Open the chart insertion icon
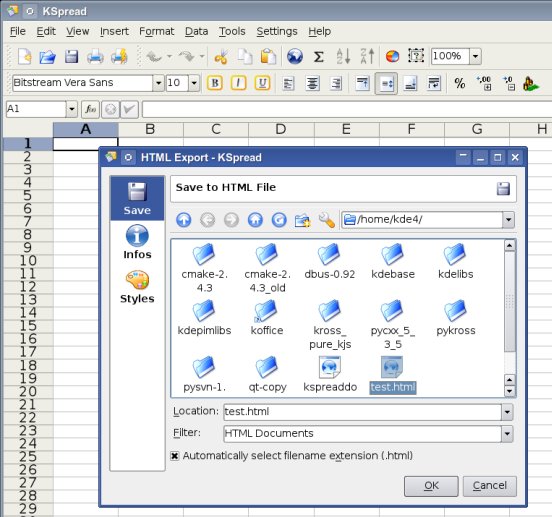This screenshot has height=517, width=552. pyautogui.click(x=392, y=56)
